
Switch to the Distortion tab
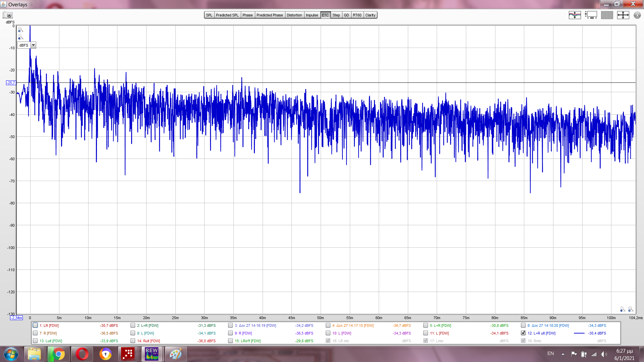coord(294,15)
